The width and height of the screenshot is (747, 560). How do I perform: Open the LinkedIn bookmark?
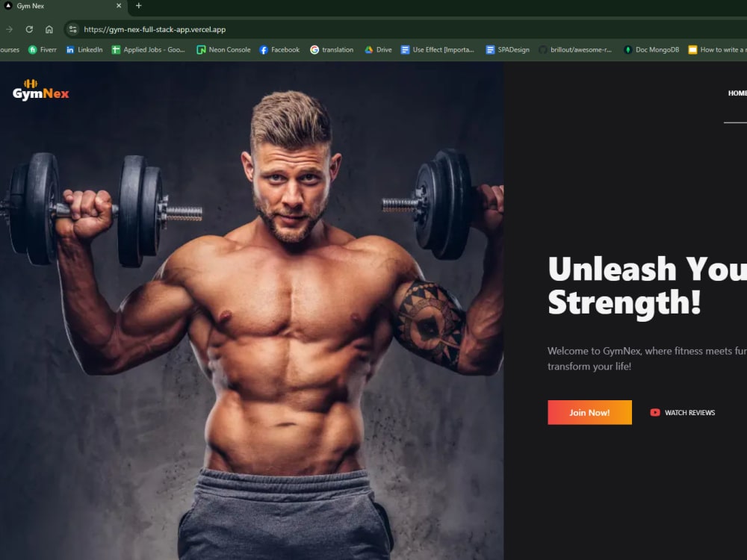click(84, 49)
